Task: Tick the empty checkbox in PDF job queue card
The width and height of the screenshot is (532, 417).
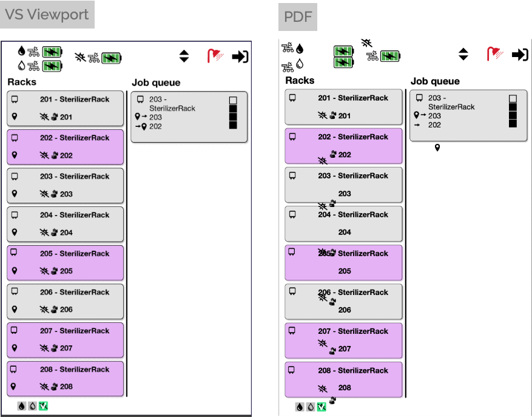Action: 513,98
